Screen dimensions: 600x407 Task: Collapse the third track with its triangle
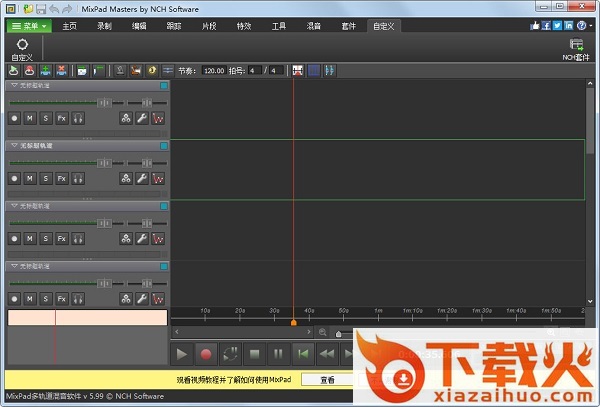pyautogui.click(x=14, y=206)
